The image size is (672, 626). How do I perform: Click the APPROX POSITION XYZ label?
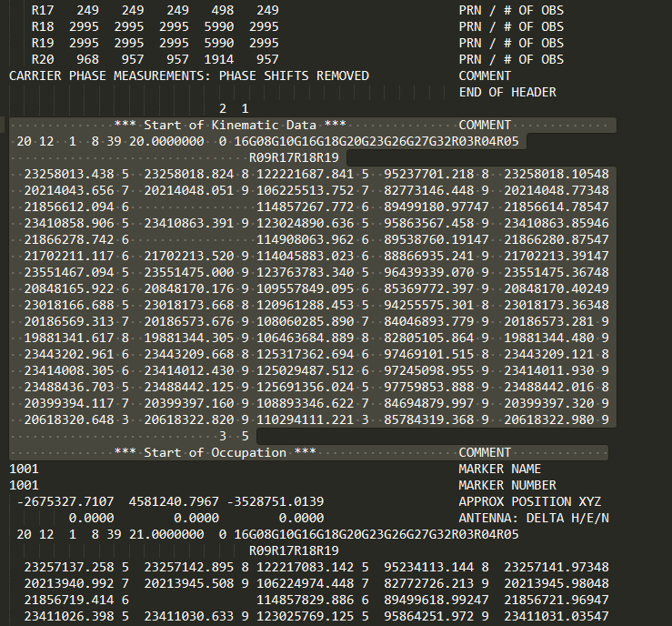tap(529, 501)
